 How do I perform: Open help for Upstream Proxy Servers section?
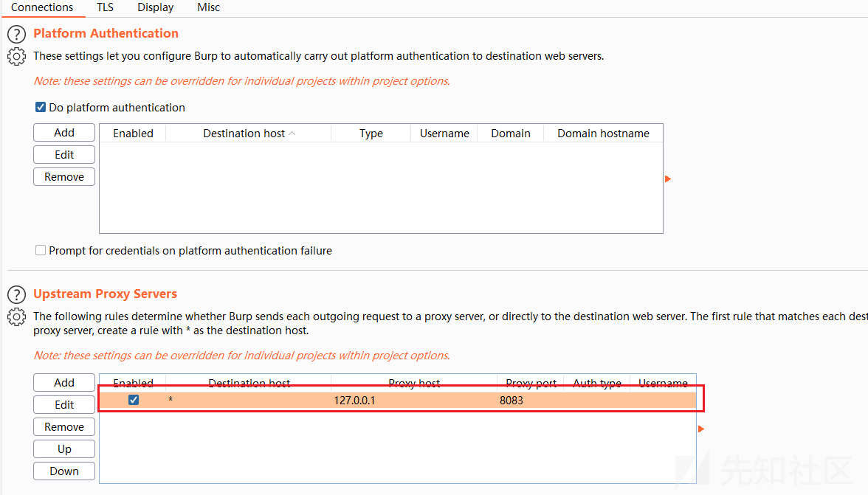coord(16,294)
